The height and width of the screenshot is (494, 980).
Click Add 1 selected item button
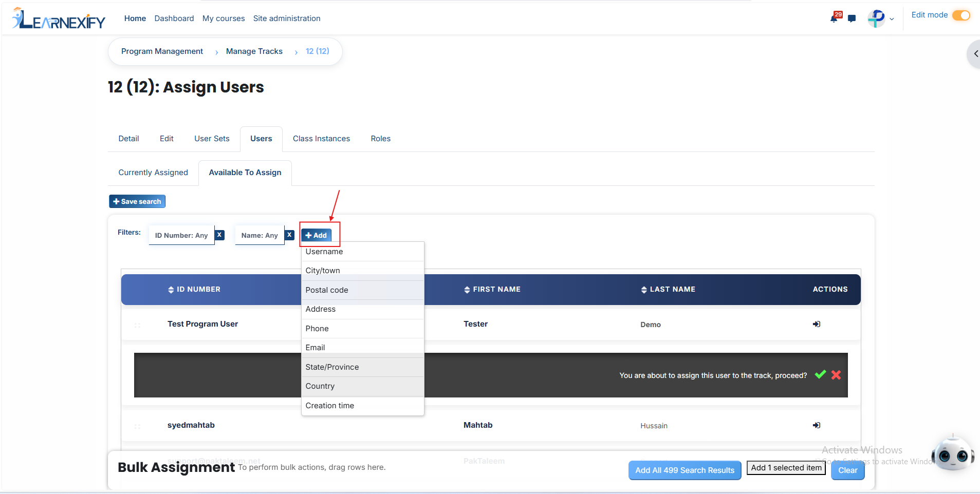coord(786,468)
